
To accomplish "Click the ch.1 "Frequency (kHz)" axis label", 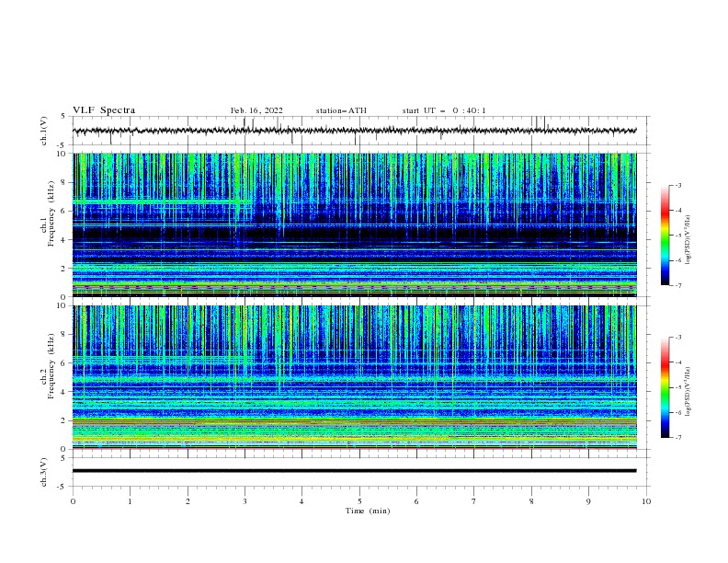I will point(51,214).
